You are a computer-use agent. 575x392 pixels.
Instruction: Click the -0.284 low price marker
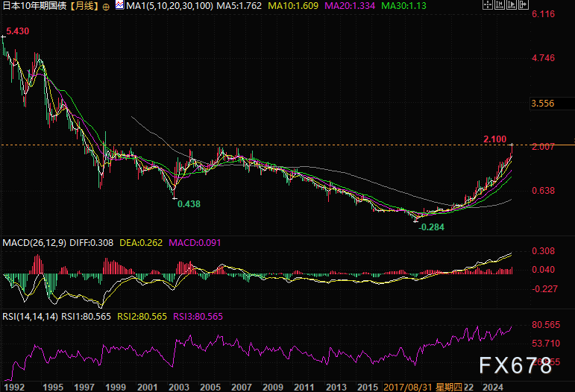click(433, 227)
